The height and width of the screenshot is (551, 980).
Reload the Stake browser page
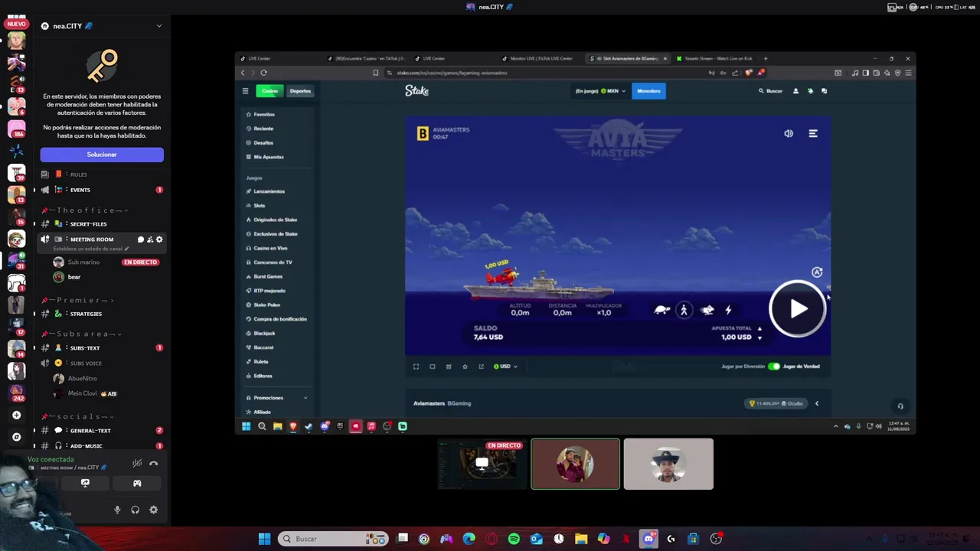point(263,73)
